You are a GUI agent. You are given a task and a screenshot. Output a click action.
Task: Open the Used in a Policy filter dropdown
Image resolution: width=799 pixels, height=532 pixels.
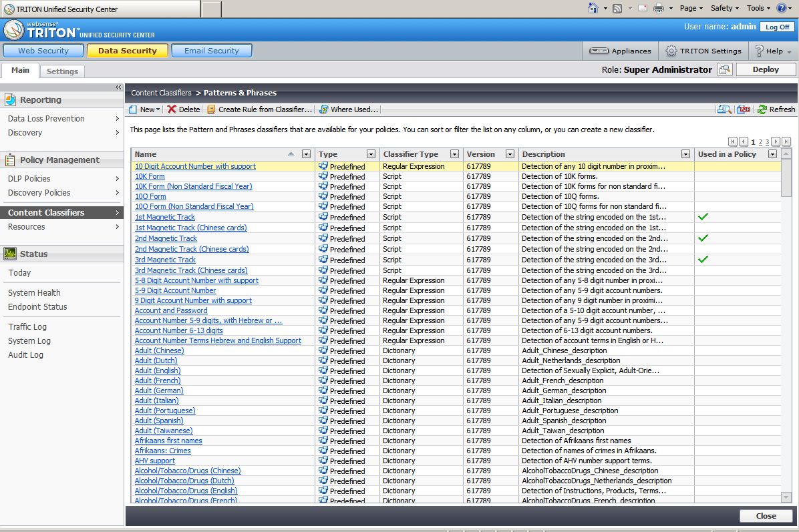[x=772, y=154]
